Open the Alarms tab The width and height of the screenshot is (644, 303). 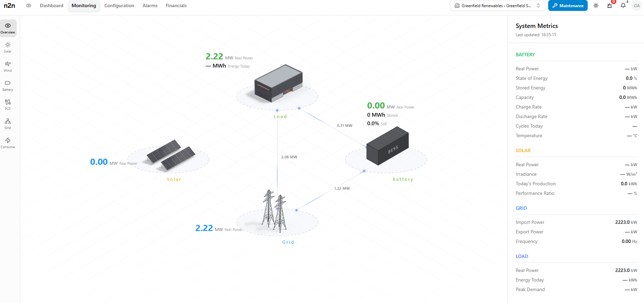(150, 5)
